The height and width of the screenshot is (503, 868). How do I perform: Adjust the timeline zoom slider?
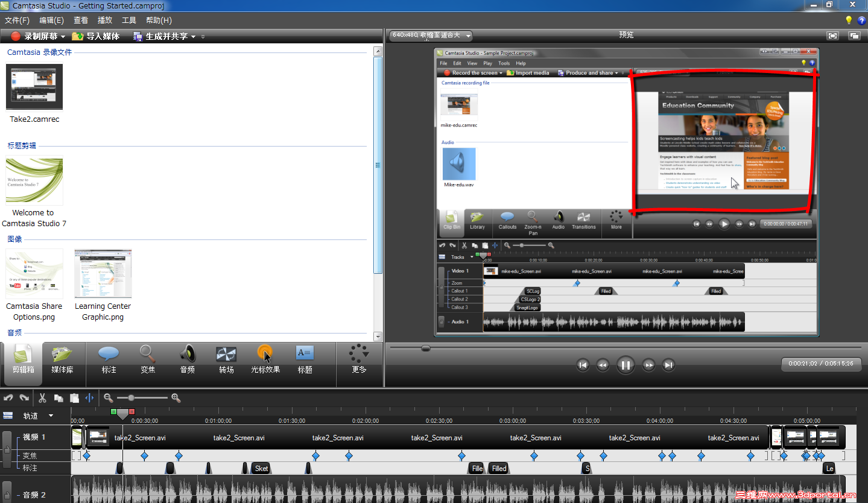click(131, 398)
